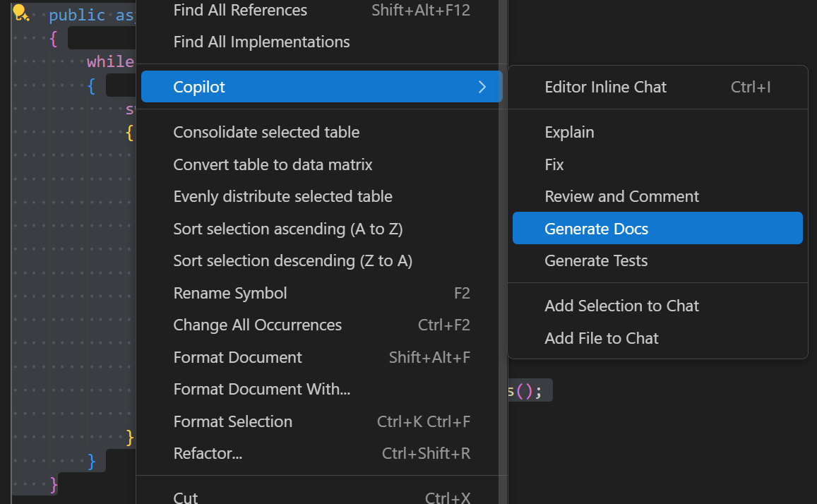Choose Explain in the Copilot submenu
The image size is (817, 504).
coord(569,132)
